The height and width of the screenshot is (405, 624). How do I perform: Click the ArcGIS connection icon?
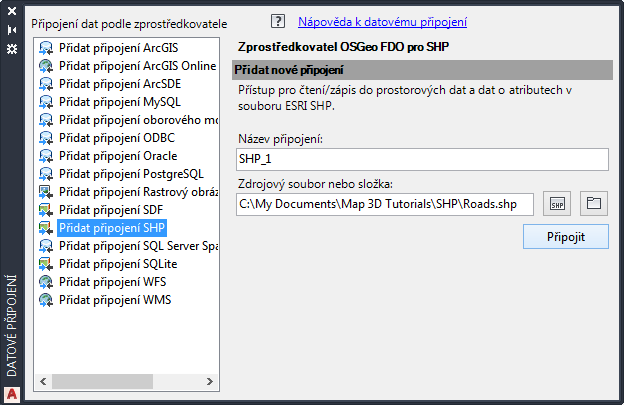46,48
